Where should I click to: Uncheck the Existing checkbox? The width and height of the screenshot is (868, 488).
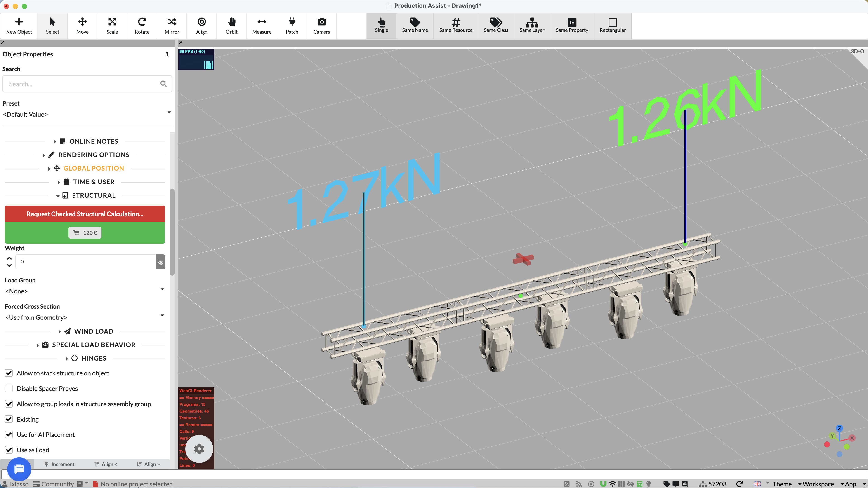click(9, 419)
